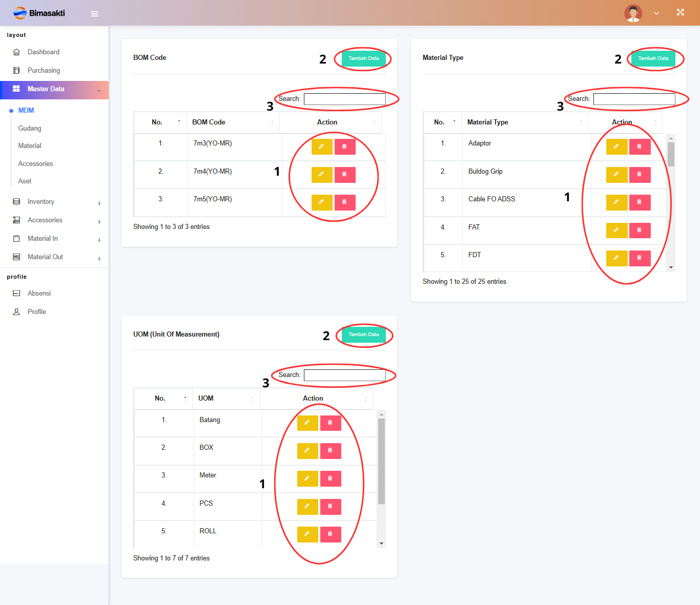Image resolution: width=700 pixels, height=605 pixels.
Task: Click edit pencil icon for 7m3(YO-MR)
Action: pos(322,147)
